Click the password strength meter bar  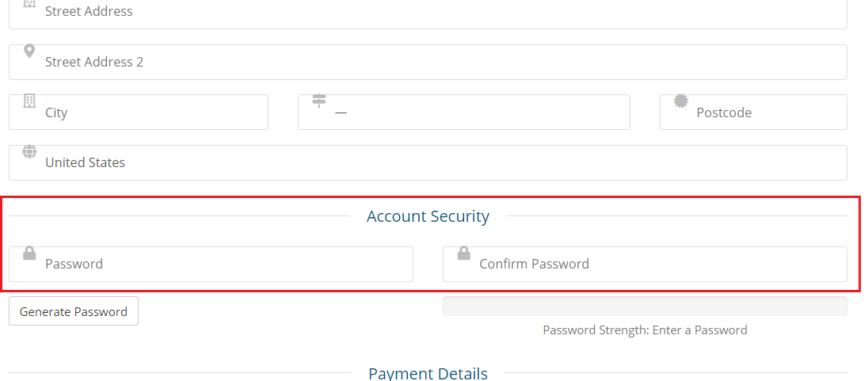645,307
